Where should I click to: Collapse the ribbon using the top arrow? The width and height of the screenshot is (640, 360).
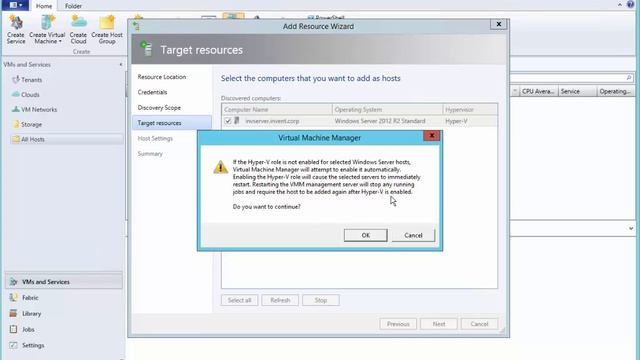coord(620,4)
